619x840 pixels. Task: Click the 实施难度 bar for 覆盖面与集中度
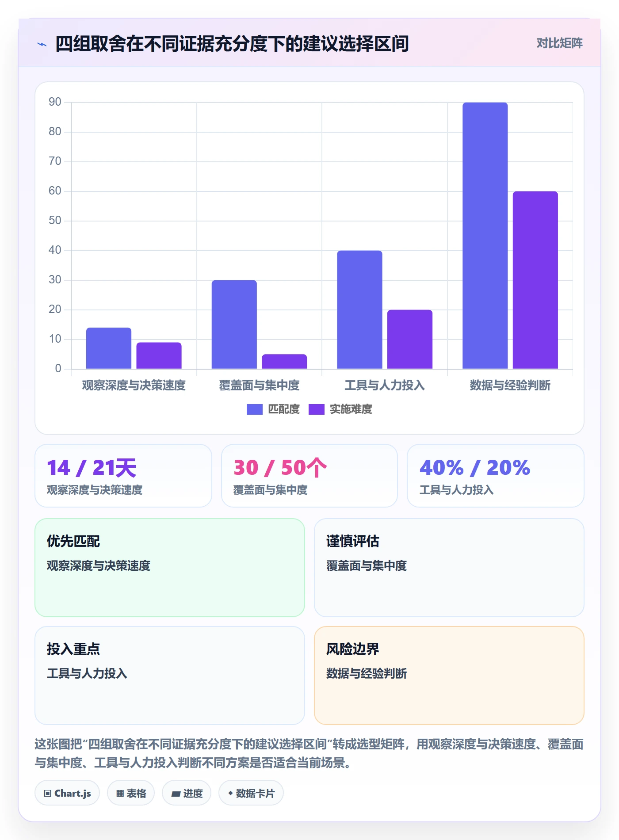284,362
